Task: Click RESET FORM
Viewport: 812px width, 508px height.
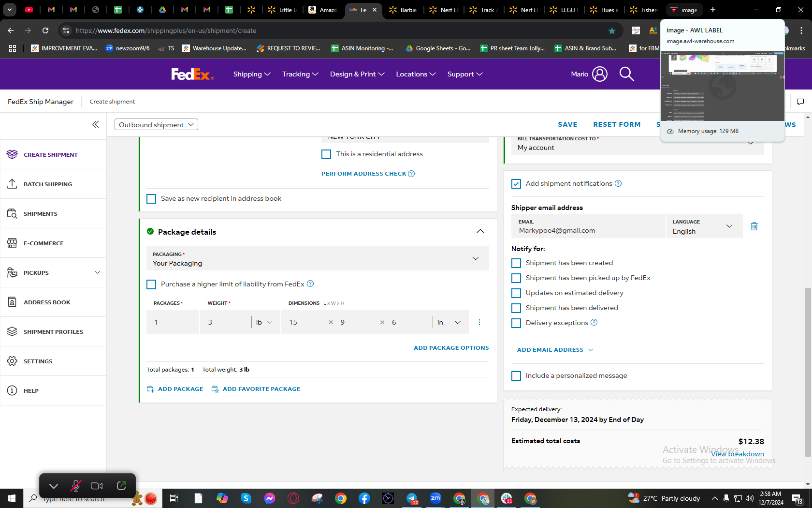Action: click(x=617, y=124)
